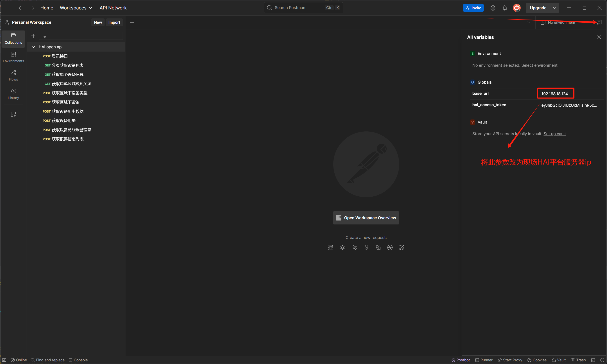Create a new Socket.IO request icon
The image size is (607, 364).
390,247
